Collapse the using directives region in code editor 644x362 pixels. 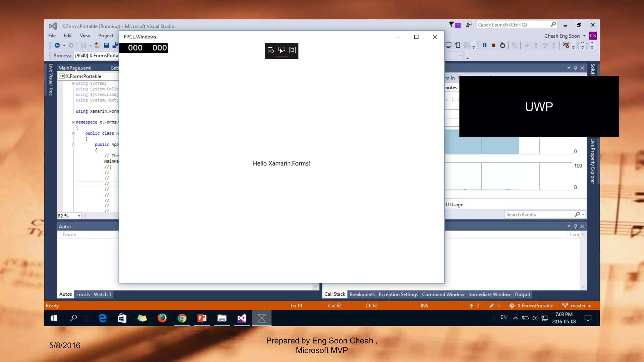click(x=74, y=84)
